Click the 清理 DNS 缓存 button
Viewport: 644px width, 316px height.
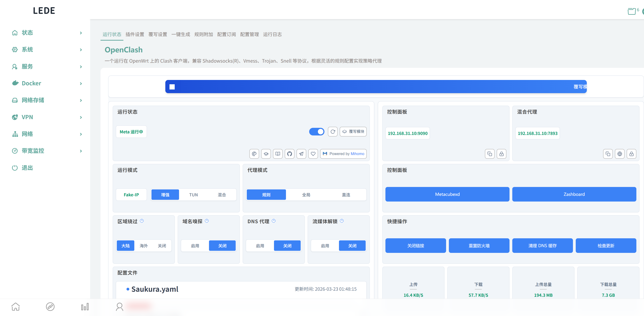point(542,246)
